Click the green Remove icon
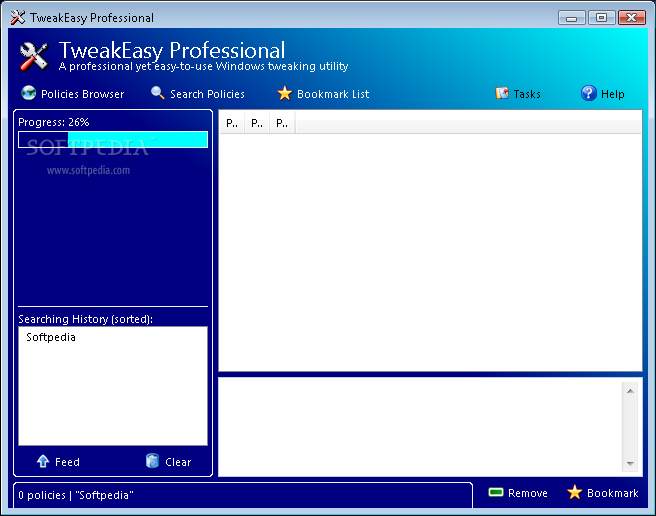 pyautogui.click(x=496, y=492)
